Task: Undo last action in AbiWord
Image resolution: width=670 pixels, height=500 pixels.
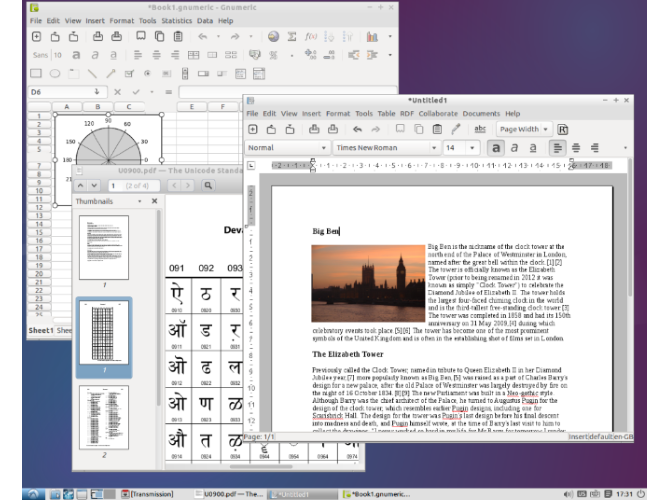Action: pyautogui.click(x=358, y=129)
